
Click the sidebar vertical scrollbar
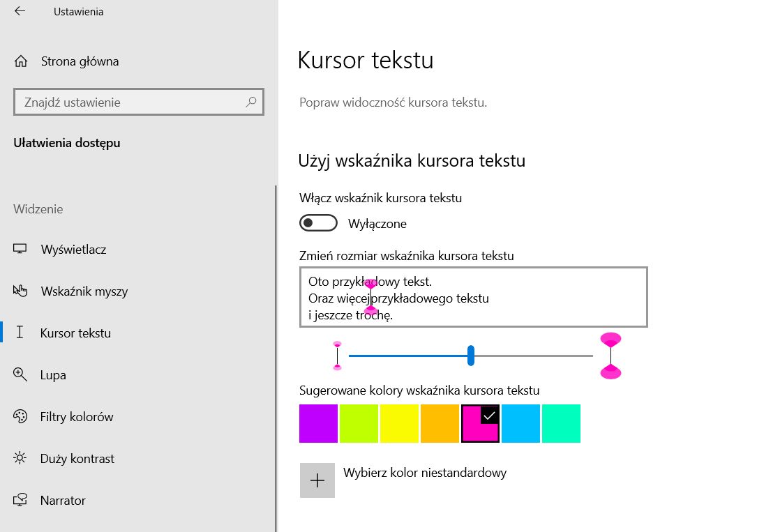276,358
